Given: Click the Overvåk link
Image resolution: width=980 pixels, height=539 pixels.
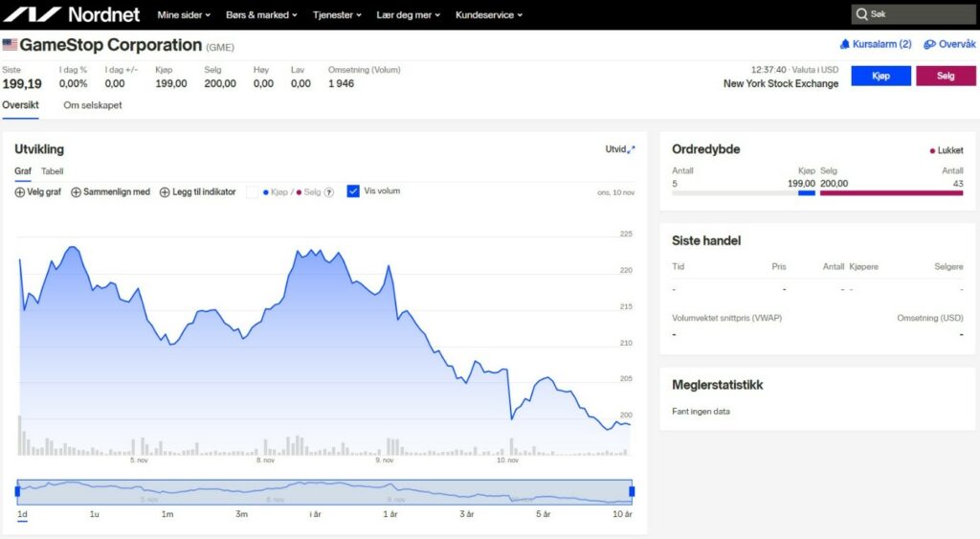Looking at the screenshot, I should point(949,44).
